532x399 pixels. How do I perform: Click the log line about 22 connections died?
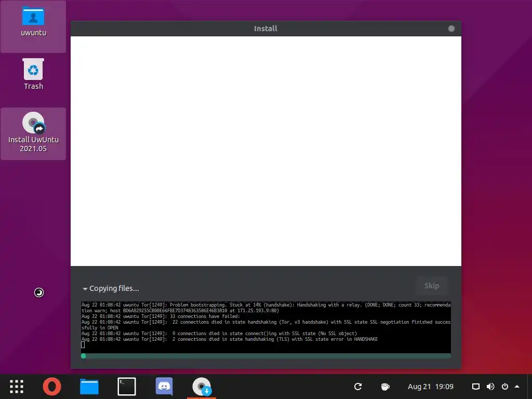pyautogui.click(x=266, y=325)
